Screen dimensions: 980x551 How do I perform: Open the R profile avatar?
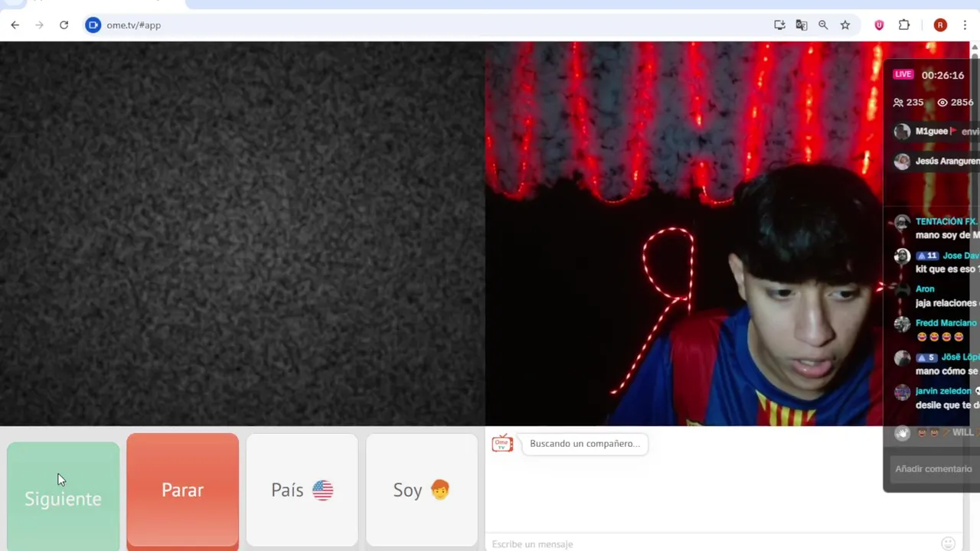(940, 25)
